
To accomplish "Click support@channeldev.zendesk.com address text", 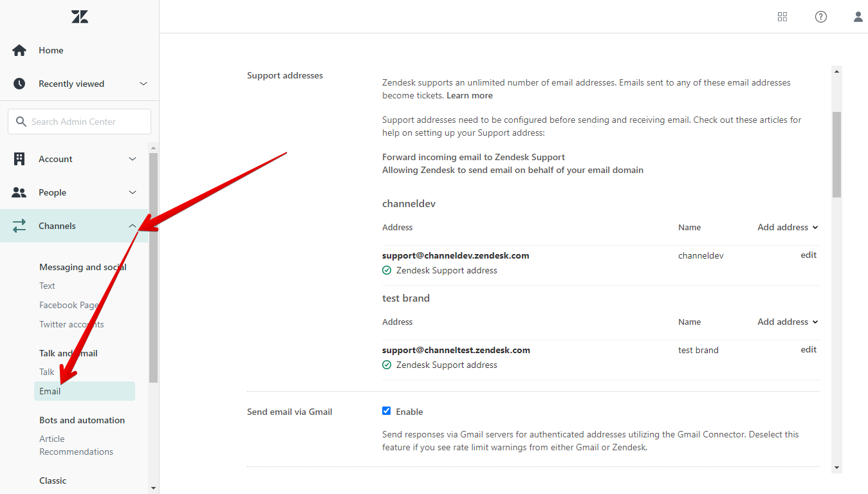I will point(456,255).
